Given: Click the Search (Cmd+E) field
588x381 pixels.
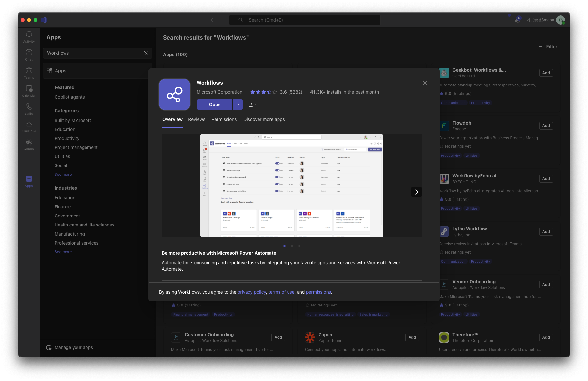Looking at the screenshot, I should [x=305, y=20].
